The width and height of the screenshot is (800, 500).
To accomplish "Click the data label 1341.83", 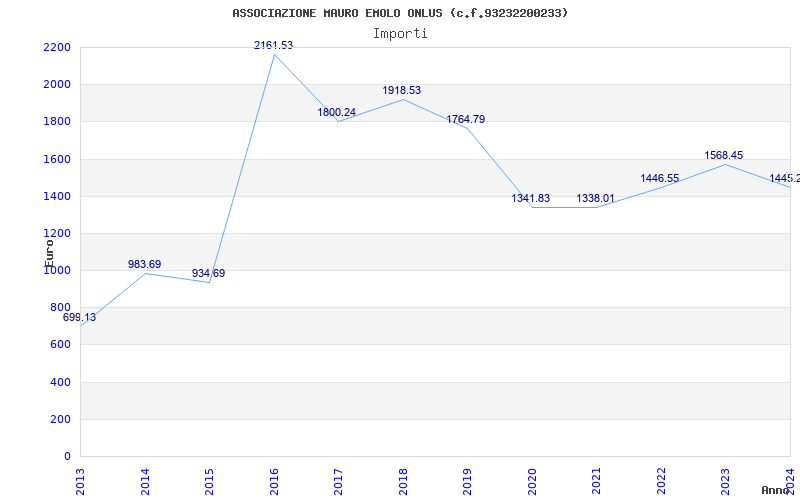I will tap(531, 198).
